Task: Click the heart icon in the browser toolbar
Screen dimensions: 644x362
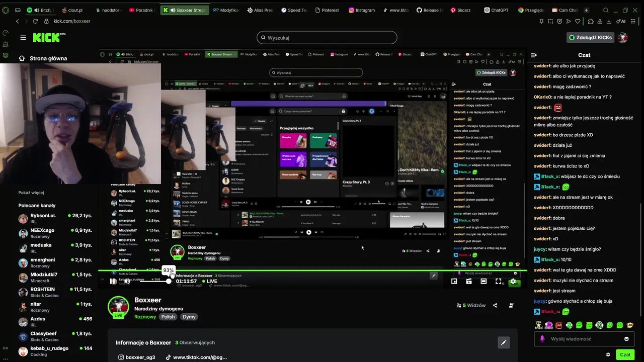Action: [578, 21]
